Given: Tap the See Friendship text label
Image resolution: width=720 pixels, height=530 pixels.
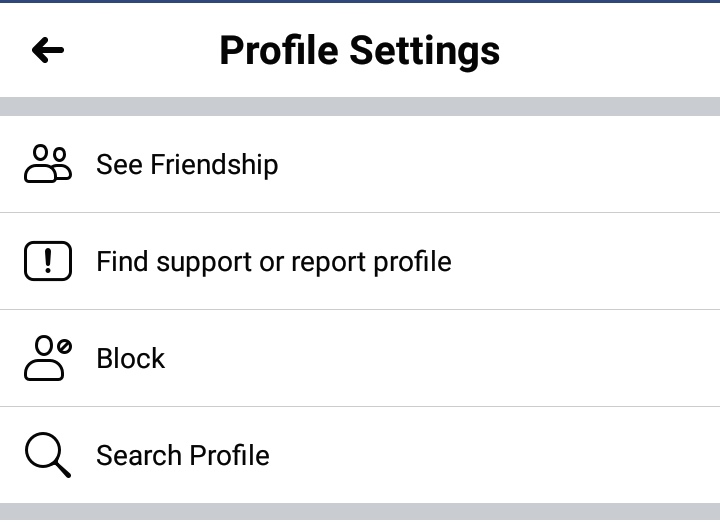Looking at the screenshot, I should [x=187, y=164].
